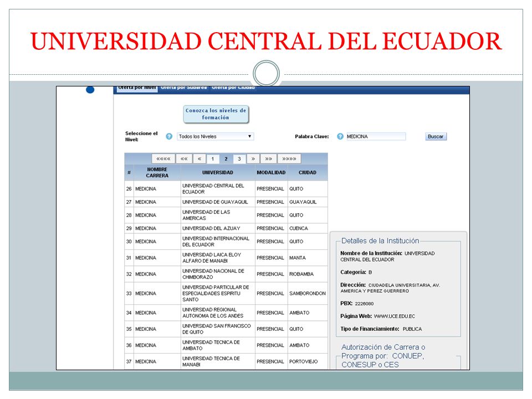Screen dimensions: 532x399
Task: Click the UNIVERSIDAD column header
Action: point(218,172)
